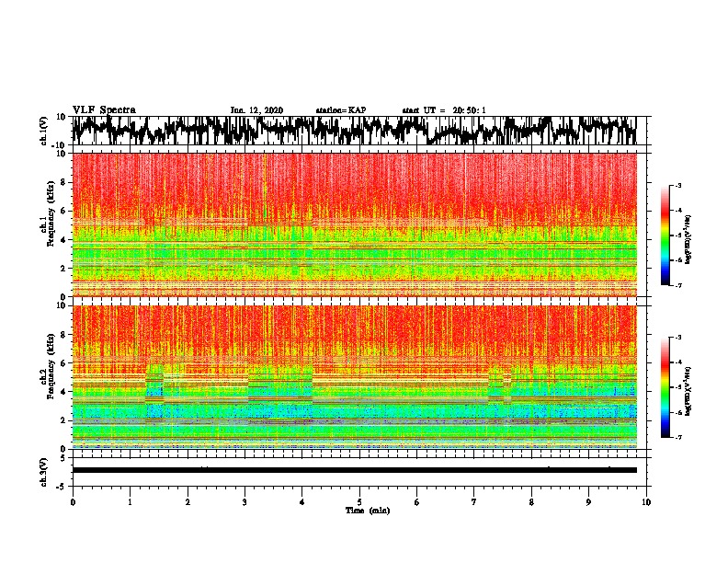Click inside the ch.1 spectrogram image
This screenshot has width=728, height=563.
click(354, 224)
